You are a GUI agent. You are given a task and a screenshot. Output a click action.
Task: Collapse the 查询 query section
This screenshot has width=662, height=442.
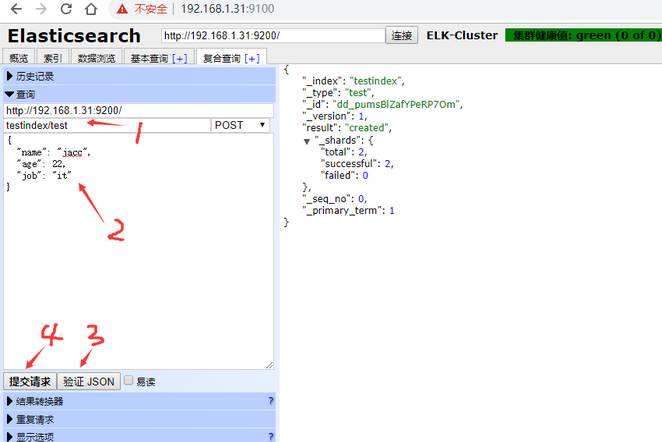139,94
